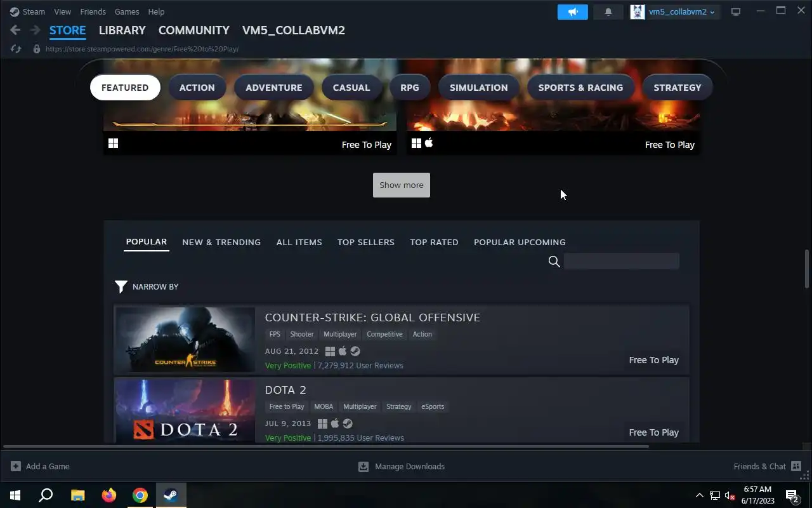This screenshot has width=812, height=508.
Task: Open the Windows Start menu
Action: 15,495
